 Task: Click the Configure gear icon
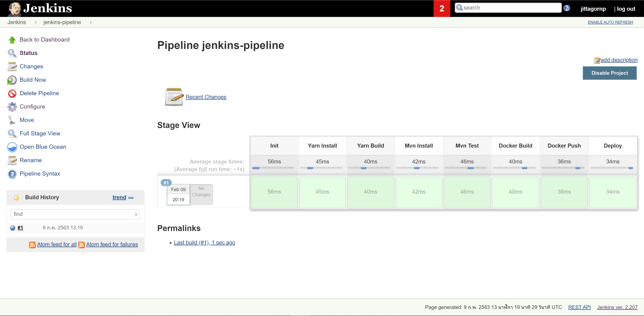tap(12, 107)
